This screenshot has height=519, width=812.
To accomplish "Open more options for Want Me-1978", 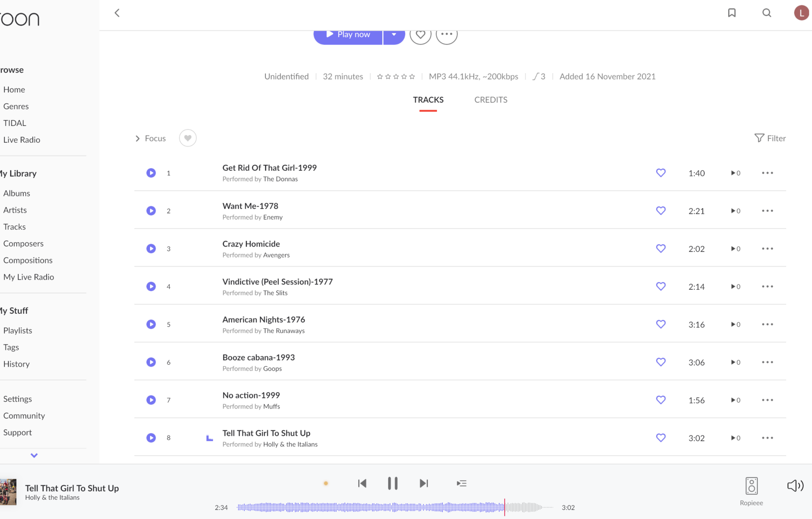I will [x=767, y=211].
